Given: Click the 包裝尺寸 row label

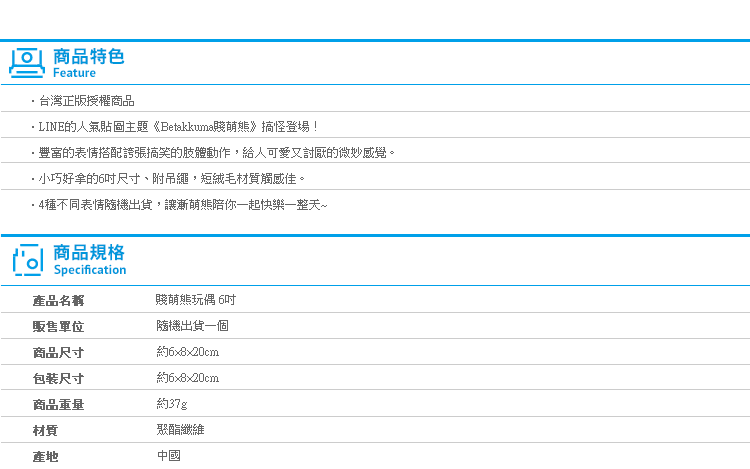Looking at the screenshot, I should [x=58, y=379].
